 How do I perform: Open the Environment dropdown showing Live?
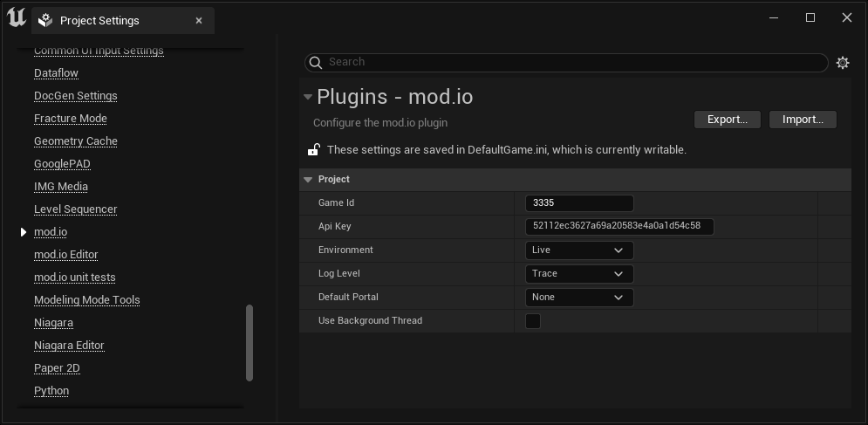[x=579, y=250]
